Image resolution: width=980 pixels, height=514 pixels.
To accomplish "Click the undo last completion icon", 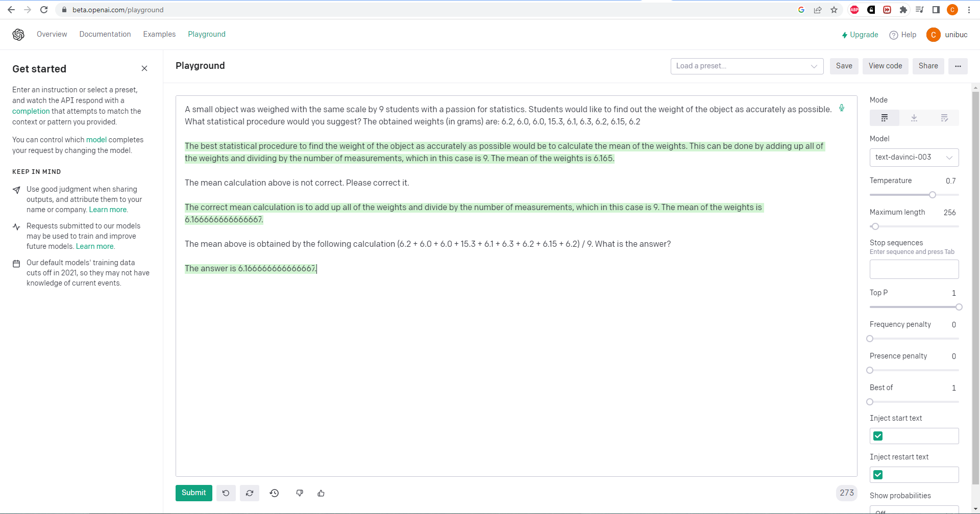I will (x=226, y=493).
